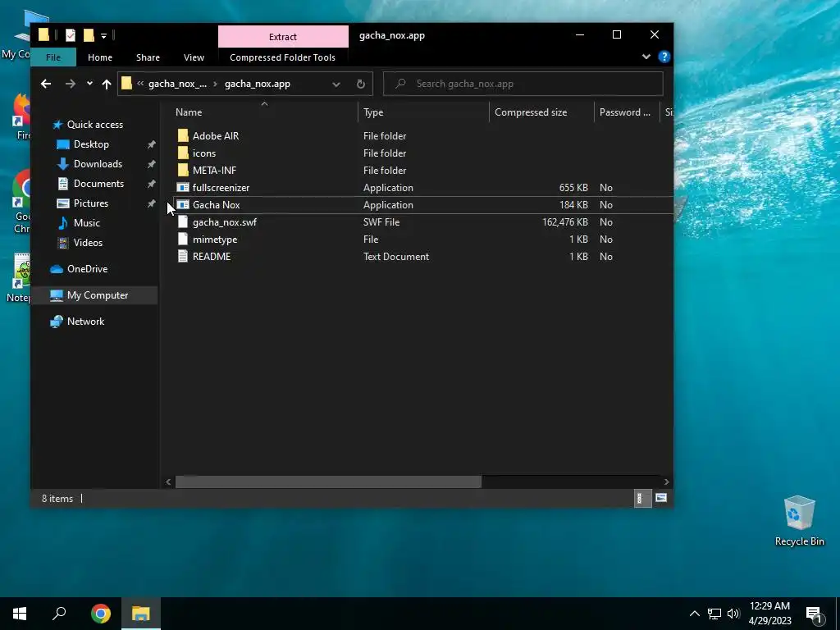Go up one folder level
Image resolution: width=840 pixels, height=630 pixels.
(x=107, y=84)
